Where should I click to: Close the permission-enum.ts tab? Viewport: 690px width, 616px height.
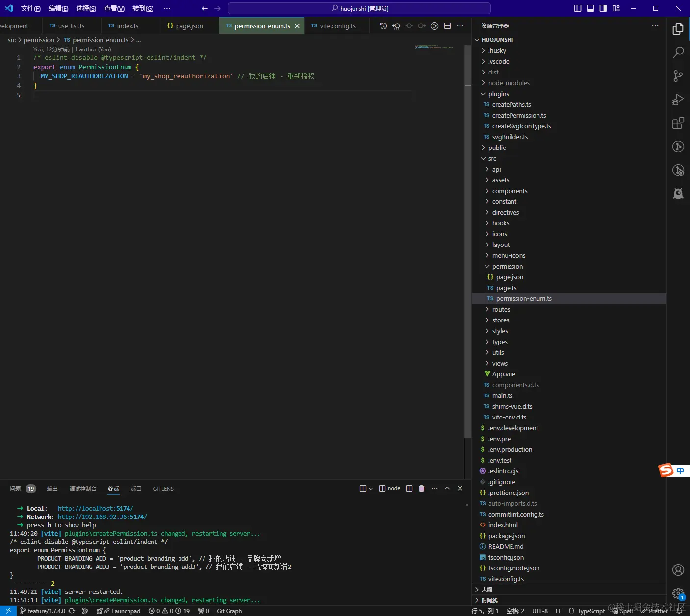coord(297,26)
